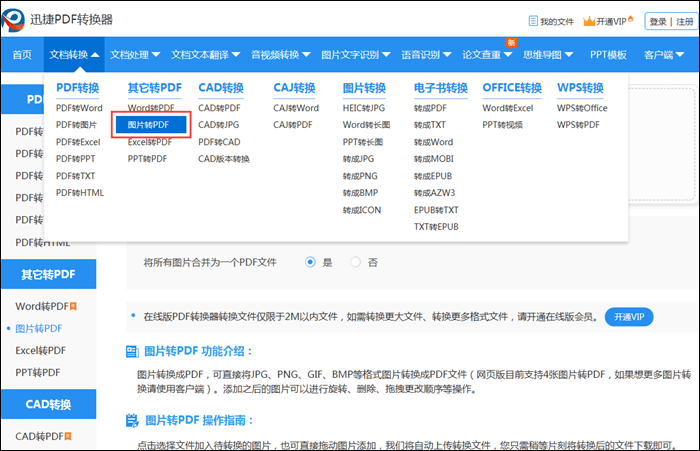Click the 我的文件 document icon
The height and width of the screenshot is (451, 700).
tap(533, 21)
